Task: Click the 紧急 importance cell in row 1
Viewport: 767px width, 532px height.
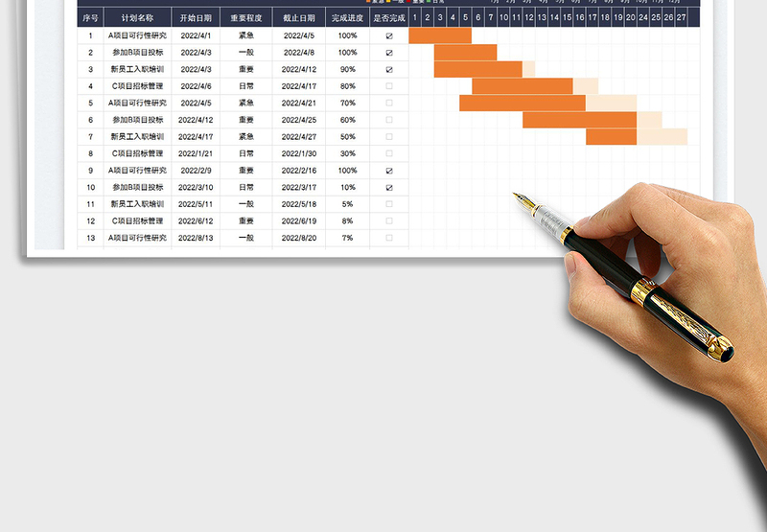Action: pyautogui.click(x=245, y=35)
